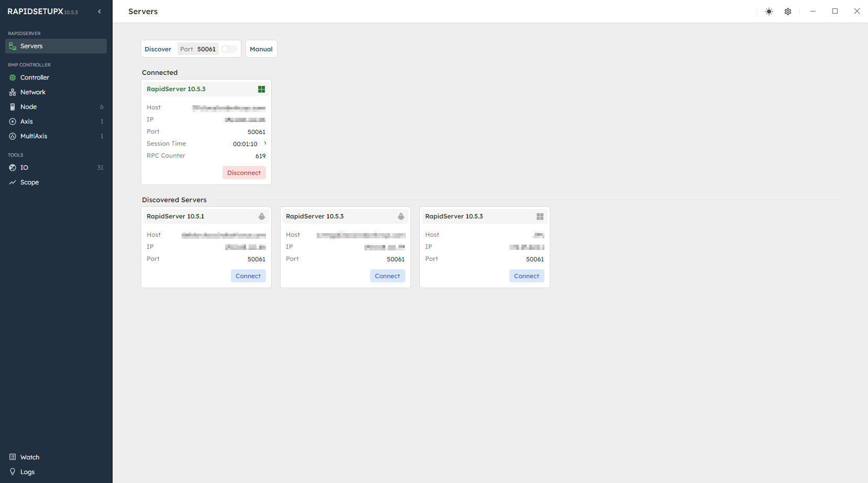The height and width of the screenshot is (483, 868).
Task: Click the Linux icon on RapidServer 10.5.1 card
Action: (x=262, y=216)
